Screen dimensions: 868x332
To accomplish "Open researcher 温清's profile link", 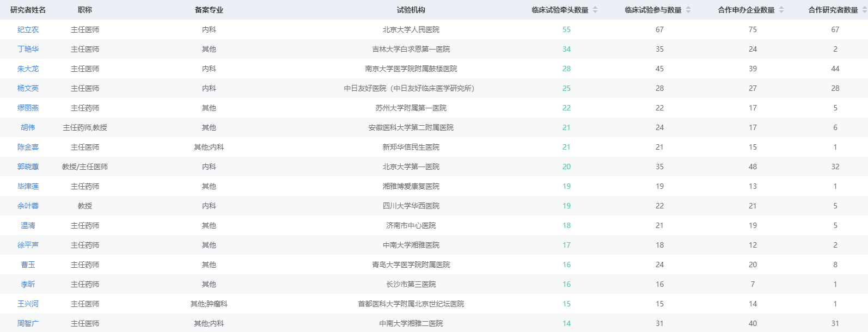I will (28, 225).
